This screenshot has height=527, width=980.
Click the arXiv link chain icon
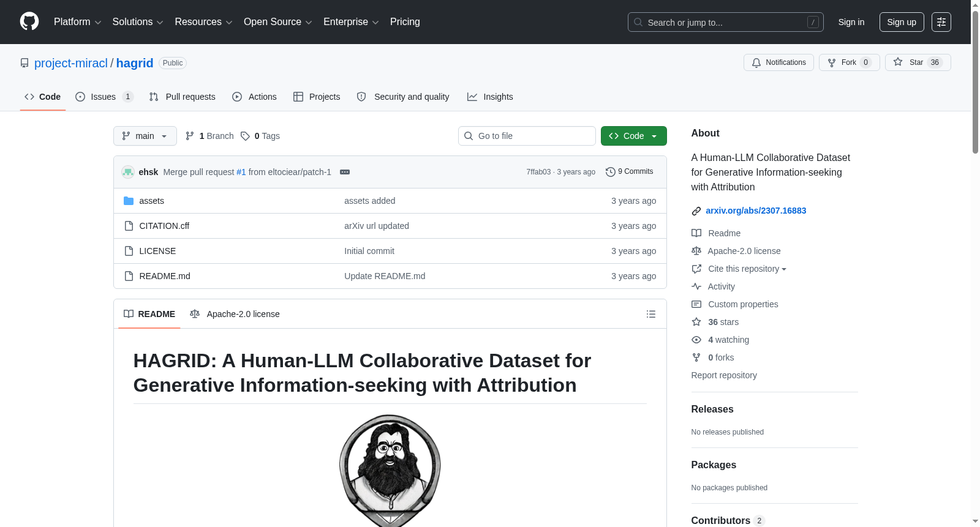click(696, 211)
